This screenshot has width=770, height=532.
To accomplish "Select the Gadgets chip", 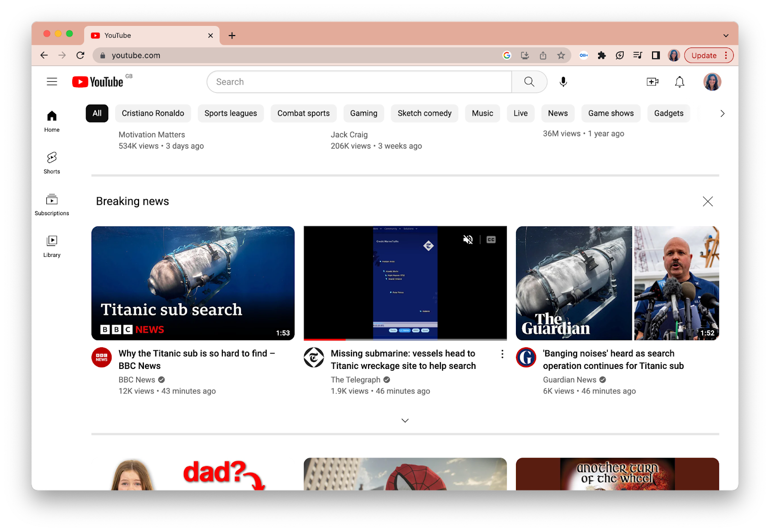I will tap(669, 114).
